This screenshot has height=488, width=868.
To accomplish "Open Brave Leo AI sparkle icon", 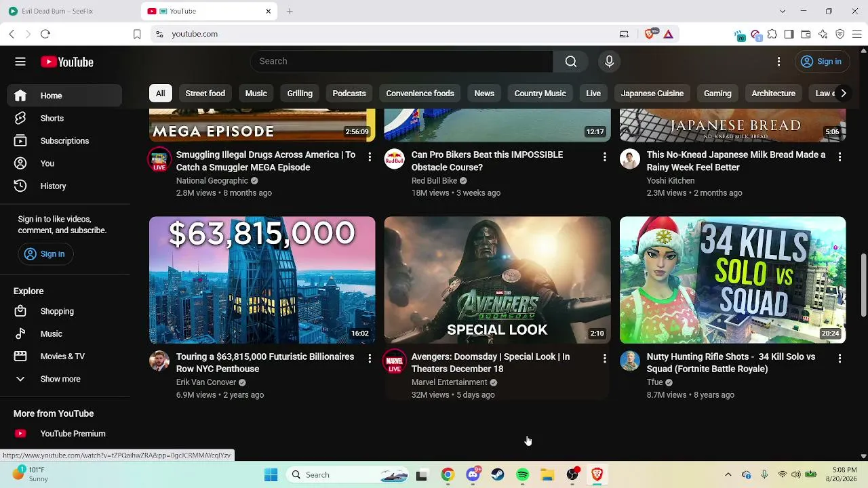I will (823, 34).
